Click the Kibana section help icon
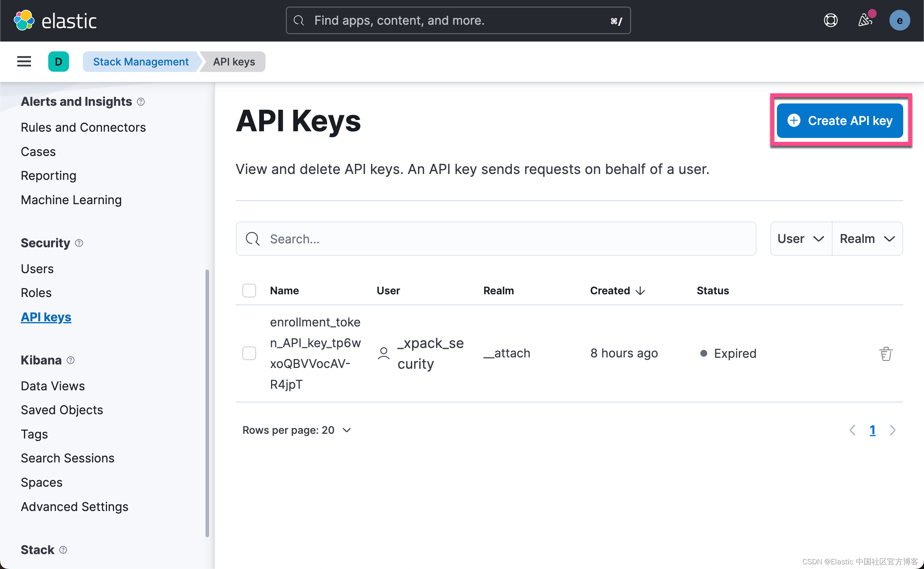 coord(71,360)
